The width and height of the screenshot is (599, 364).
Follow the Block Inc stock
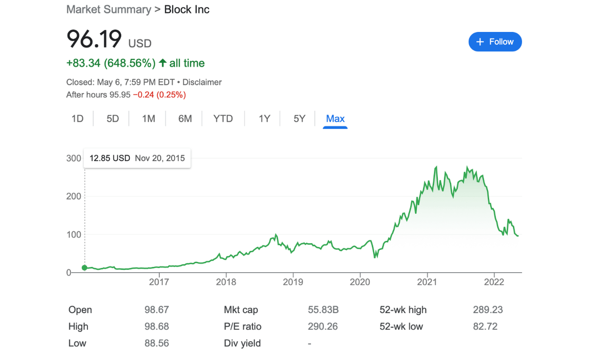495,42
